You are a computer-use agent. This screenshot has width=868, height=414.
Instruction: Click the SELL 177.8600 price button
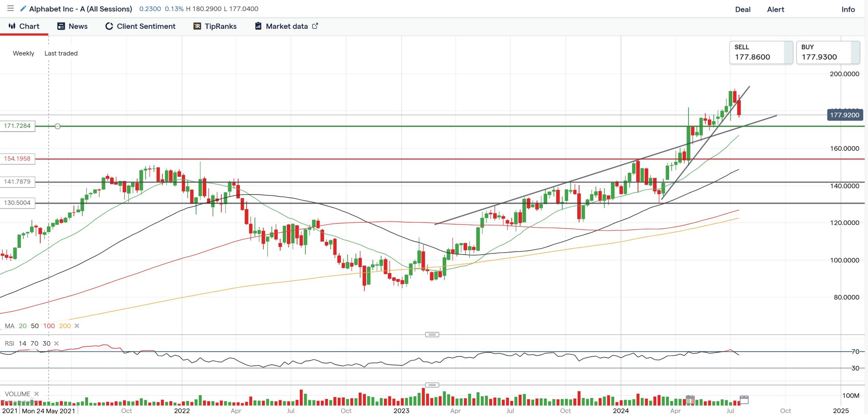(x=761, y=52)
